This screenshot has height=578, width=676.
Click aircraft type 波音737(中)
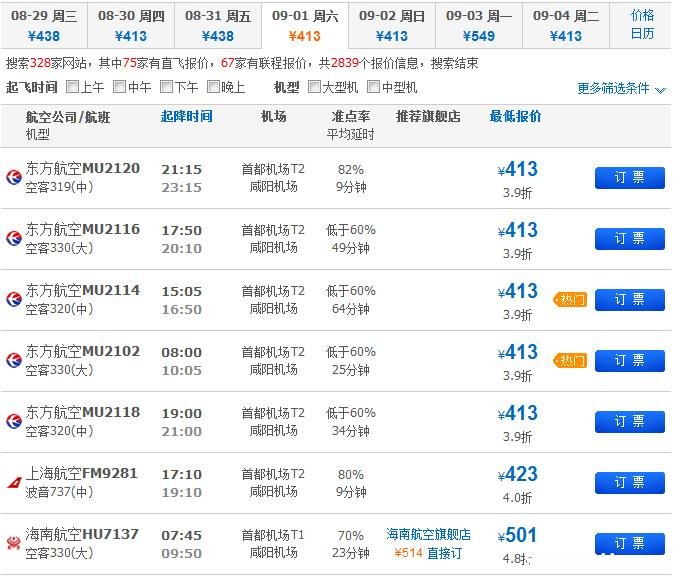click(x=59, y=492)
